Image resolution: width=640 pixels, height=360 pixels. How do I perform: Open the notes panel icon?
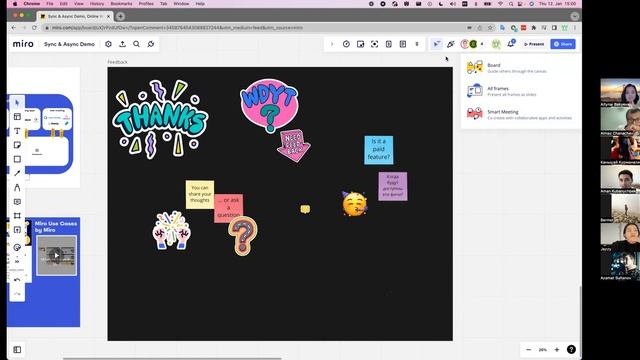pos(403,44)
